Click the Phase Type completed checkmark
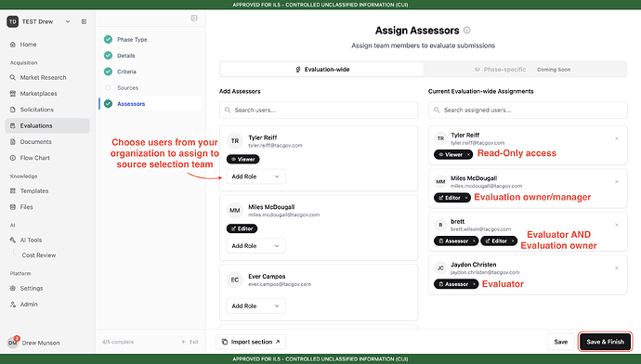The width and height of the screenshot is (641, 364). [108, 40]
